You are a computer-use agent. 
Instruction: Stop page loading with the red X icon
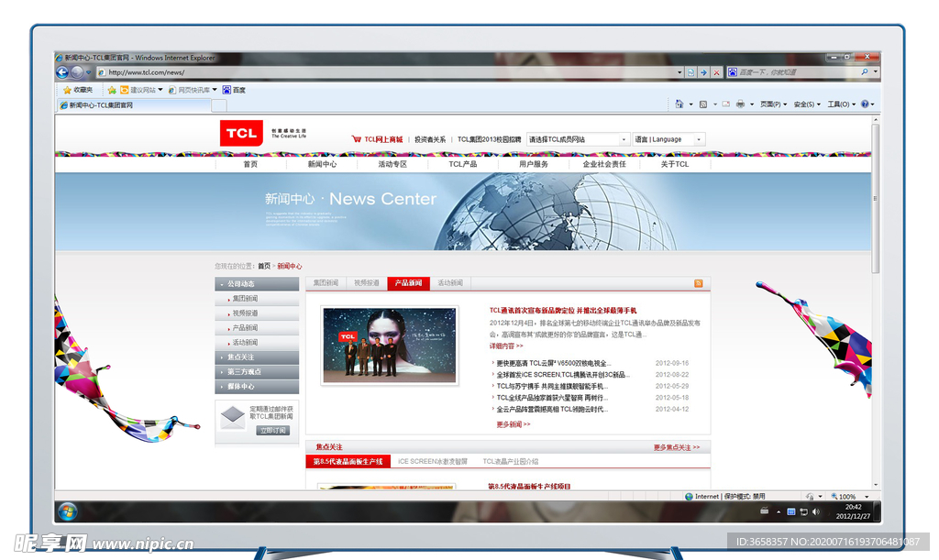pyautogui.click(x=716, y=72)
